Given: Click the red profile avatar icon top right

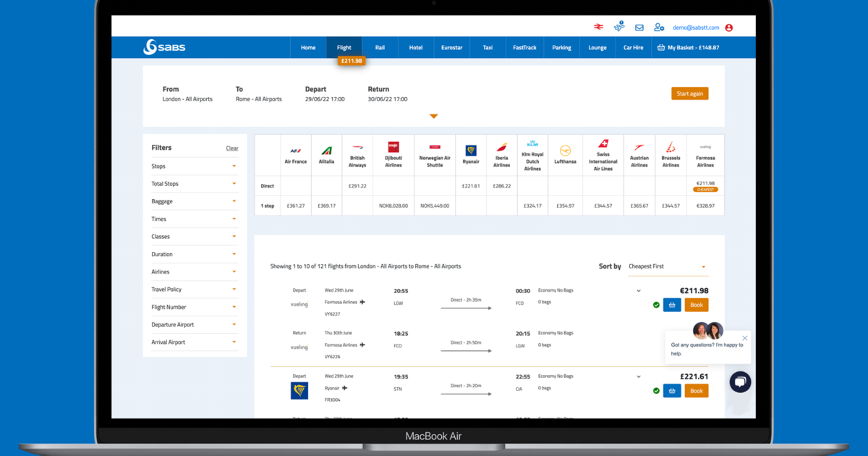Looking at the screenshot, I should click(x=729, y=28).
